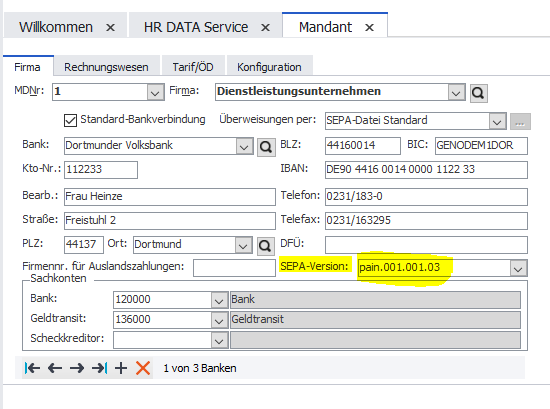Close the Willkommen tab

(110, 27)
